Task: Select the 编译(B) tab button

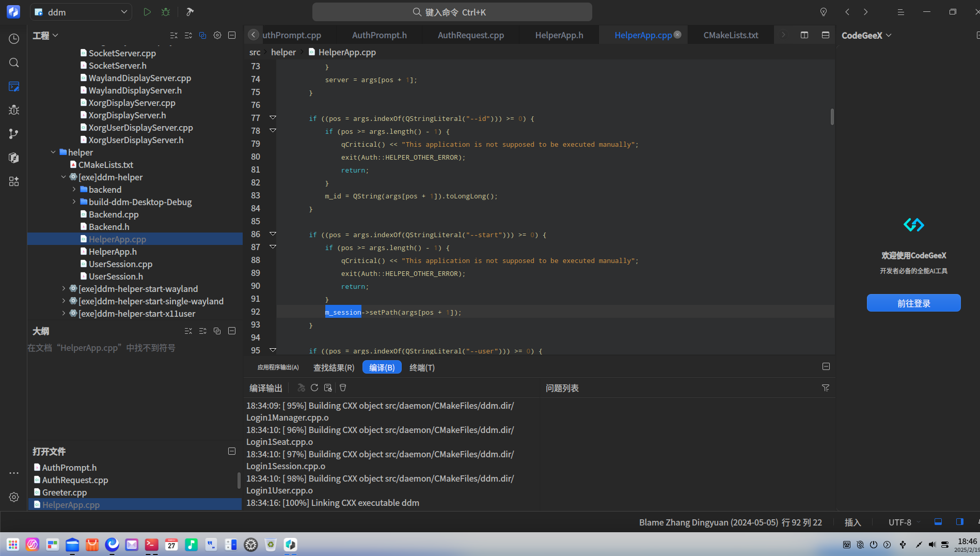Action: tap(382, 367)
